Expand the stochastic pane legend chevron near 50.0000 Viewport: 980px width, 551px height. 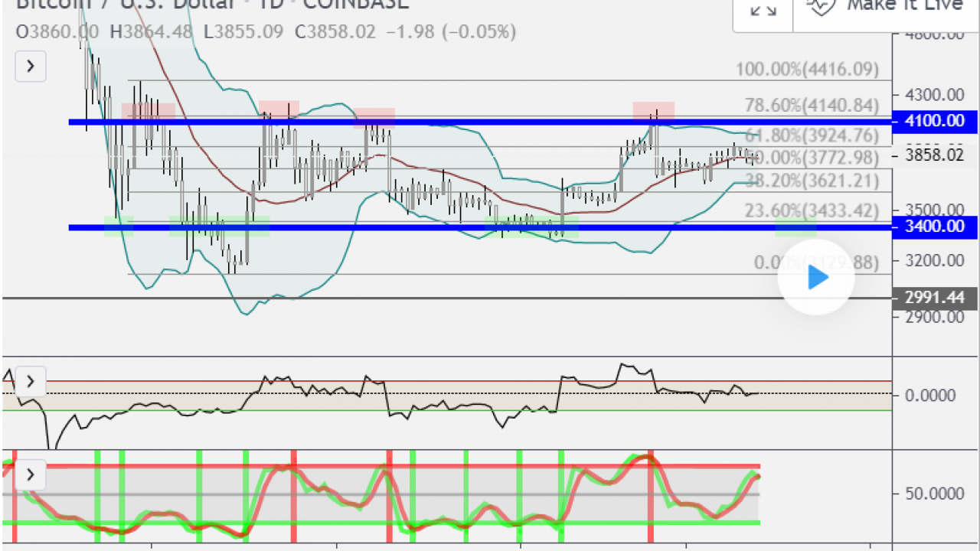[31, 475]
